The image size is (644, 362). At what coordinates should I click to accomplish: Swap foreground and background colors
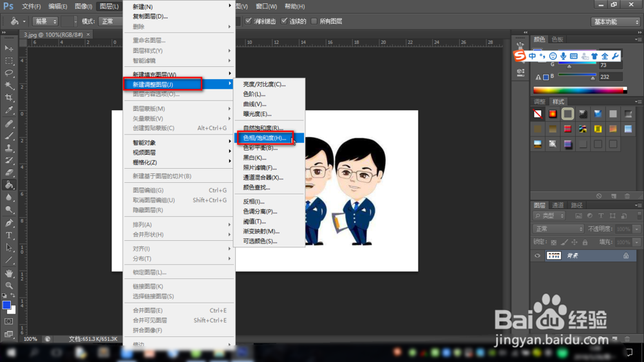coord(13,296)
